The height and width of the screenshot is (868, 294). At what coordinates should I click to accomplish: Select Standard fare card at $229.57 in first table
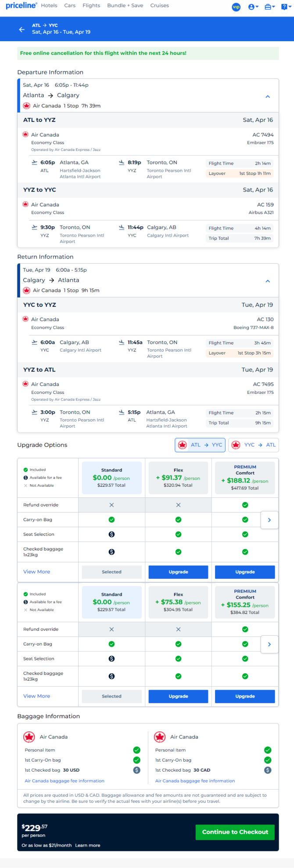tap(112, 478)
